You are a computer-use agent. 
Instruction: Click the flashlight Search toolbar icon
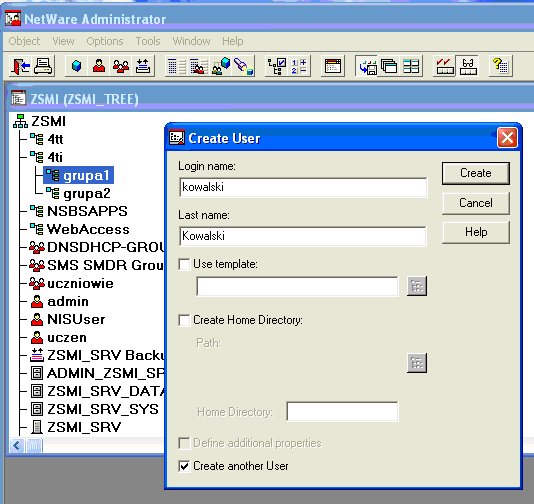point(243,66)
